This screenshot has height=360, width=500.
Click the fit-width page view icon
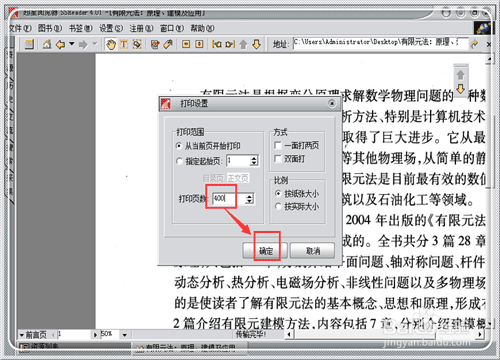[186, 44]
